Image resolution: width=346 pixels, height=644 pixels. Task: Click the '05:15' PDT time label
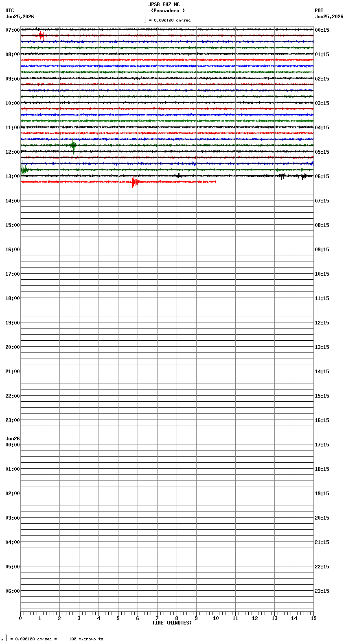[x=322, y=152]
